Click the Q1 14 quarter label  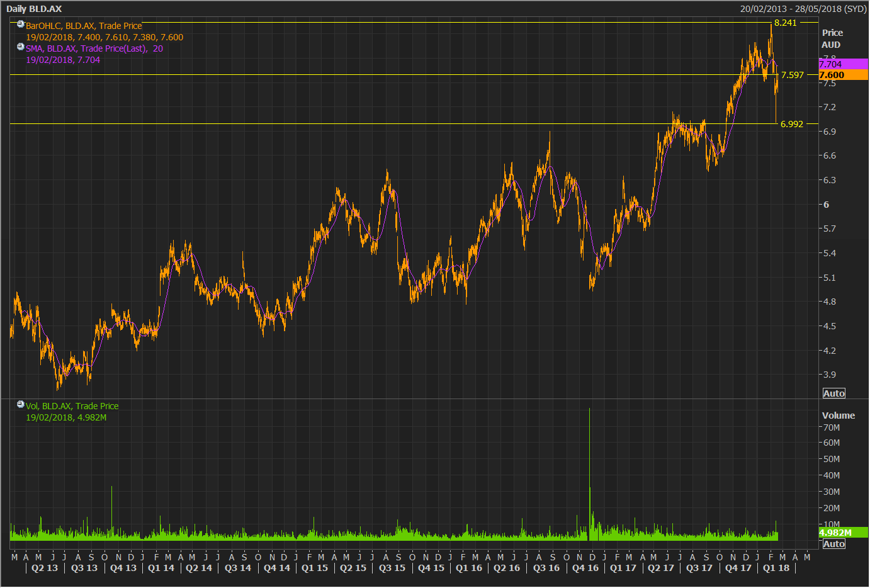click(161, 568)
